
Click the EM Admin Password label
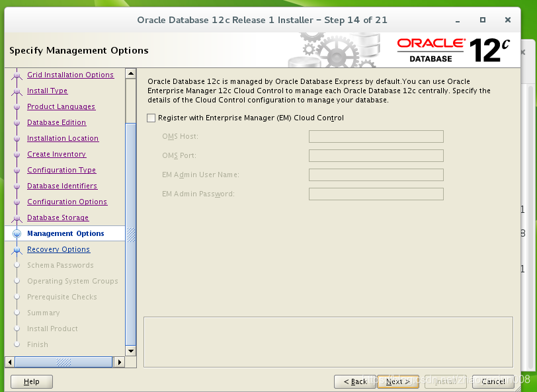[198, 194]
